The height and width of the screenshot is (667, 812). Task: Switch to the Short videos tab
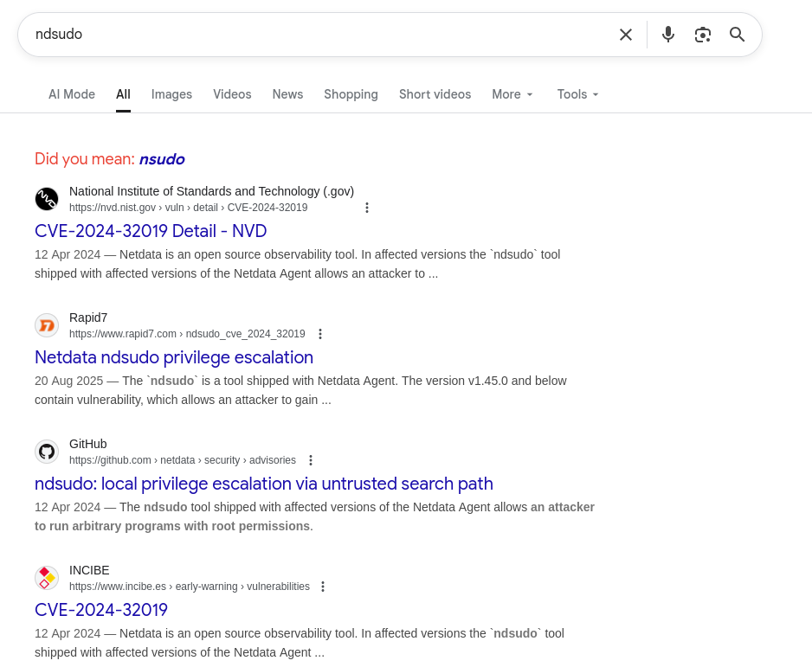(435, 94)
